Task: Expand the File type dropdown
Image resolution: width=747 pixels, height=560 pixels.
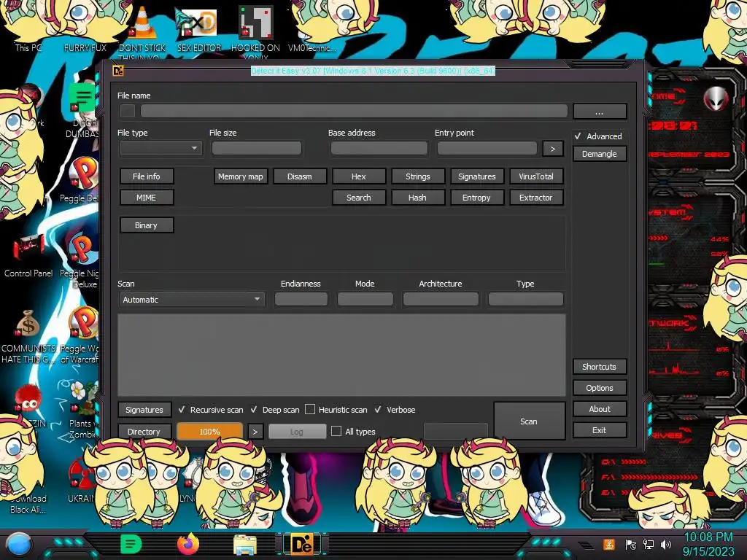Action: click(x=161, y=148)
